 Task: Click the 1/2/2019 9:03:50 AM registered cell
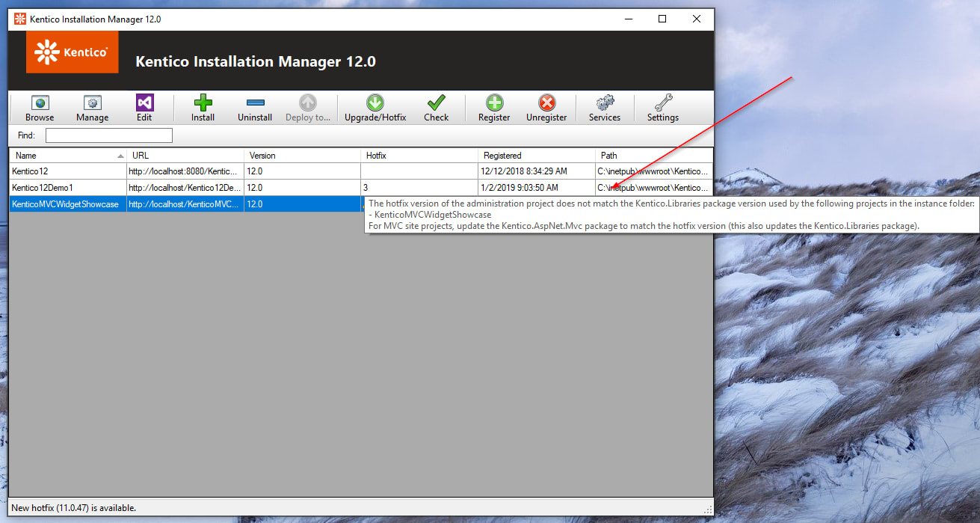pyautogui.click(x=537, y=188)
